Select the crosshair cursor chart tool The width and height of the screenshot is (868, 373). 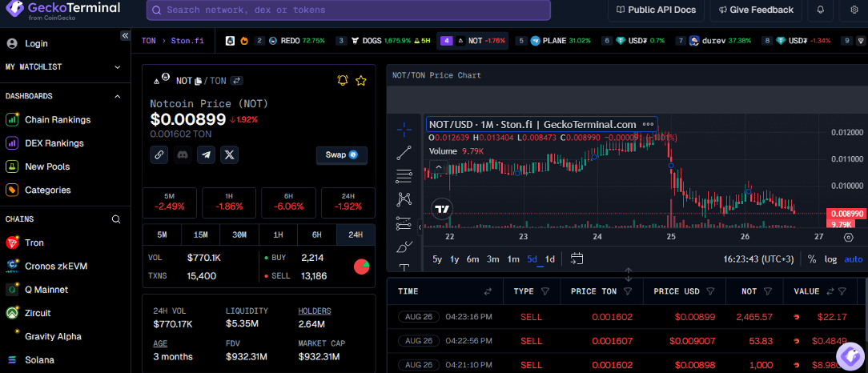(x=404, y=128)
